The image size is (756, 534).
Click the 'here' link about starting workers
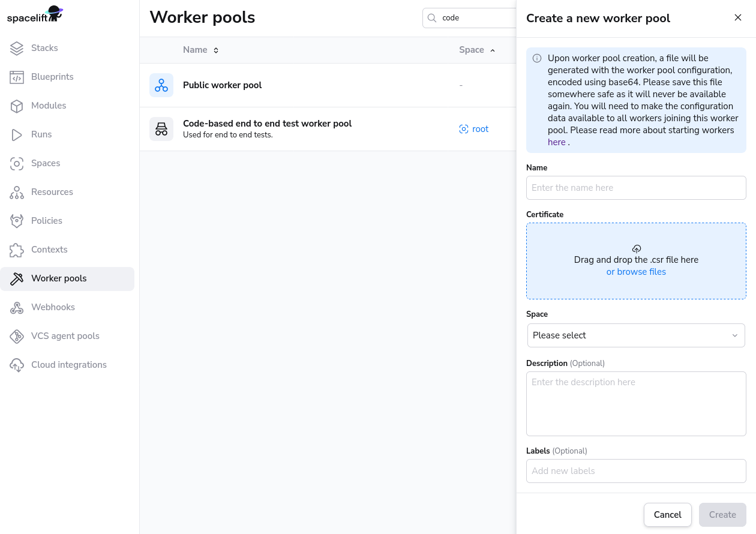point(556,142)
